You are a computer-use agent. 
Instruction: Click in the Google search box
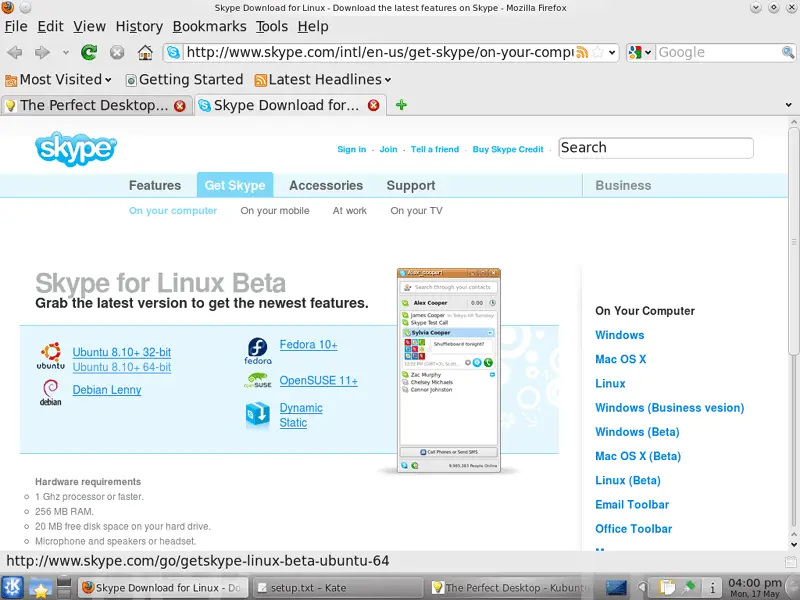coord(718,52)
